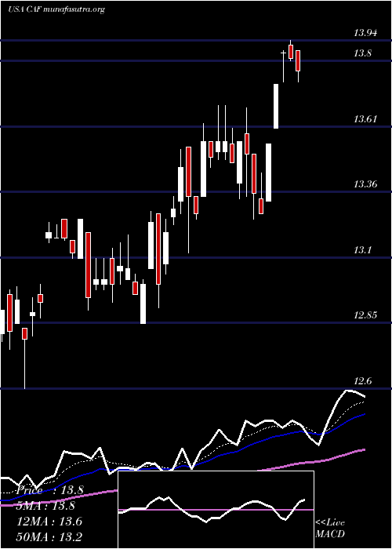Click the 50MA : 13.2 readout
This screenshot has width=392, height=549.
(x=49, y=536)
